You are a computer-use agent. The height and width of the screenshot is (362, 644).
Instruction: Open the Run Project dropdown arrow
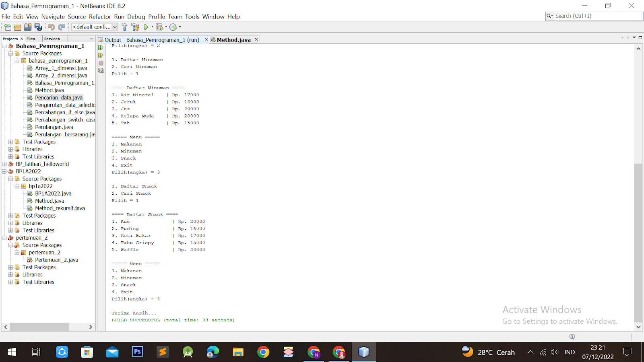coord(152,27)
